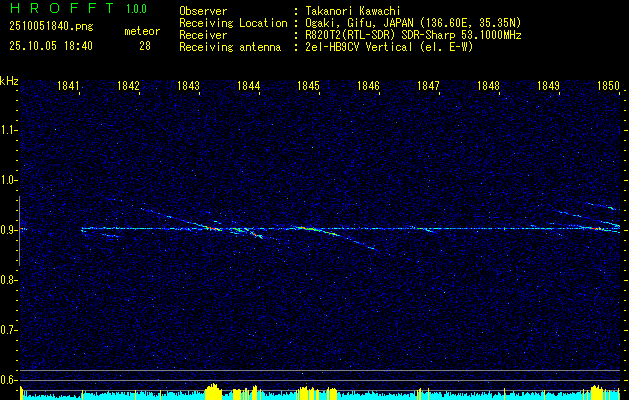Select the 1845 time marker
Screen dimensions: 629x400
[x=308, y=86]
